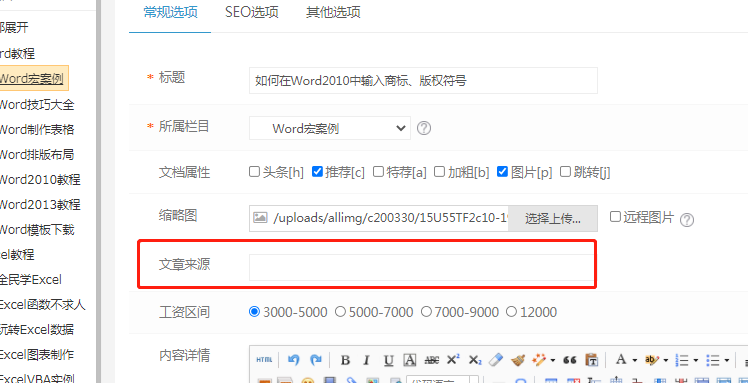Image resolution: width=748 pixels, height=383 pixels.
Task: Apply text highlight background color
Action: point(651,360)
